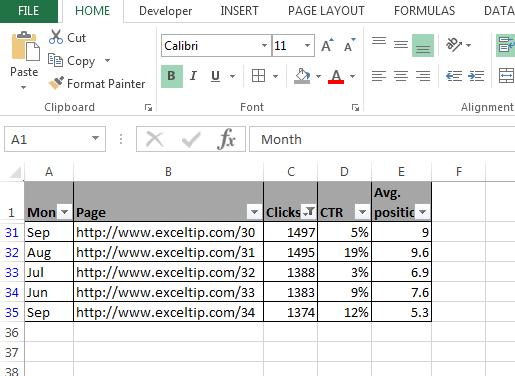Viewport: 515px width, 376px height.
Task: Open the Page column filter dropdown
Action: click(x=254, y=212)
